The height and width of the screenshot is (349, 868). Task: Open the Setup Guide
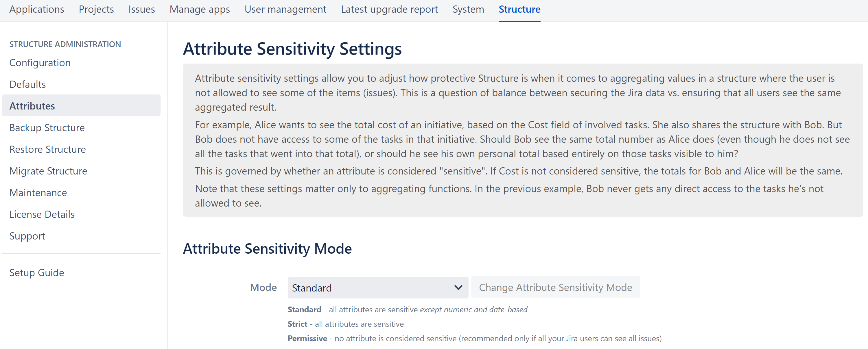[37, 273]
